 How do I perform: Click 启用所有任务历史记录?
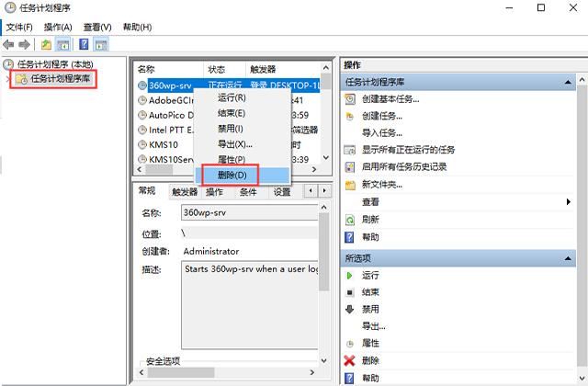(x=404, y=166)
